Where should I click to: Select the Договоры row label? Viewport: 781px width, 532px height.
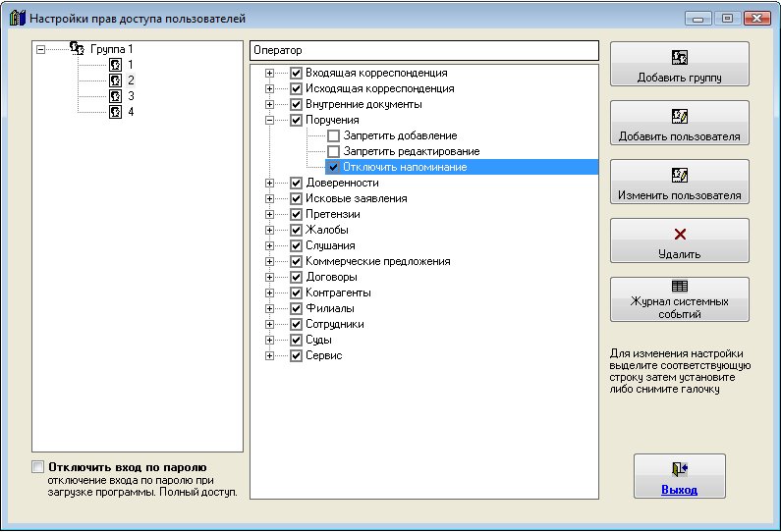(x=331, y=277)
